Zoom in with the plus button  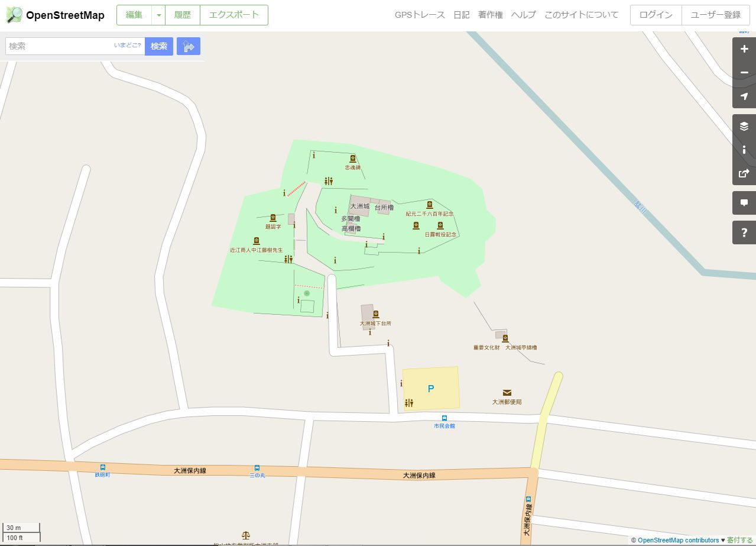click(x=744, y=49)
